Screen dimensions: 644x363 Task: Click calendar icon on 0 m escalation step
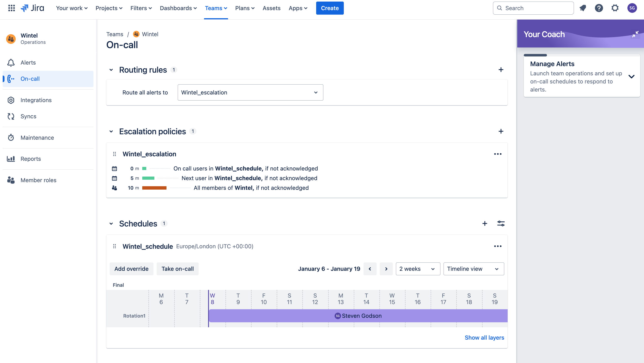[x=114, y=169]
